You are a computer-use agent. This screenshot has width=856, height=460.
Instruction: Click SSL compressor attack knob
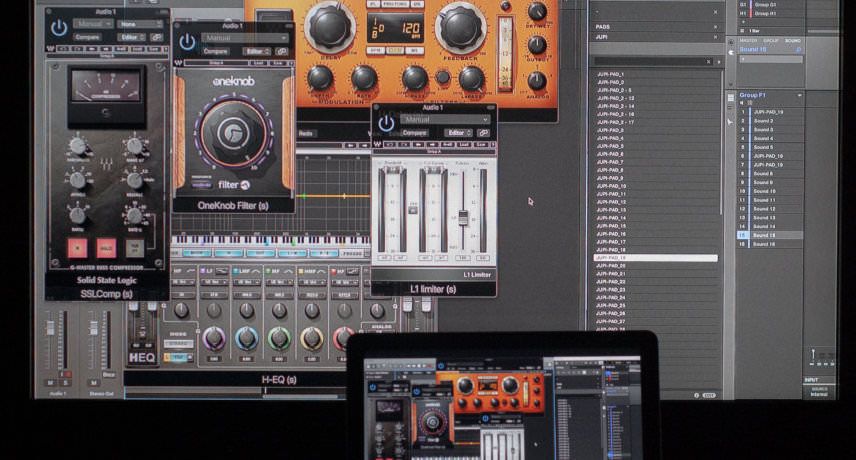pos(78,180)
